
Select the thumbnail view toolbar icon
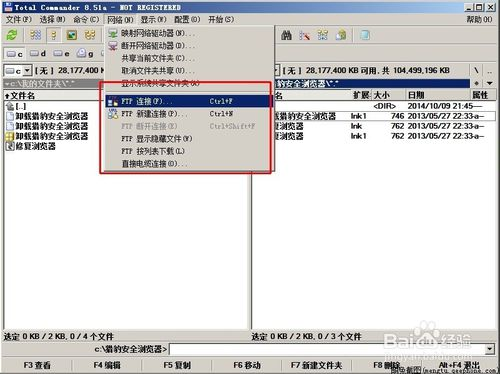[72, 35]
